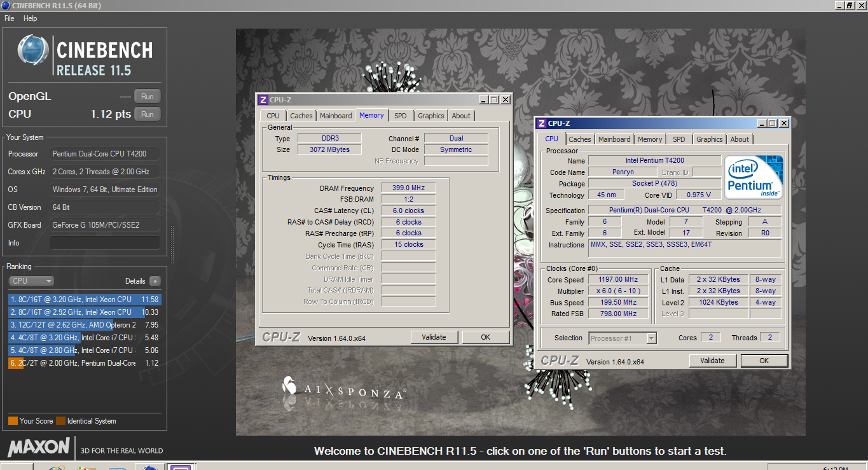
Task: Click the 1.12 pts CPU score
Action: tap(111, 114)
